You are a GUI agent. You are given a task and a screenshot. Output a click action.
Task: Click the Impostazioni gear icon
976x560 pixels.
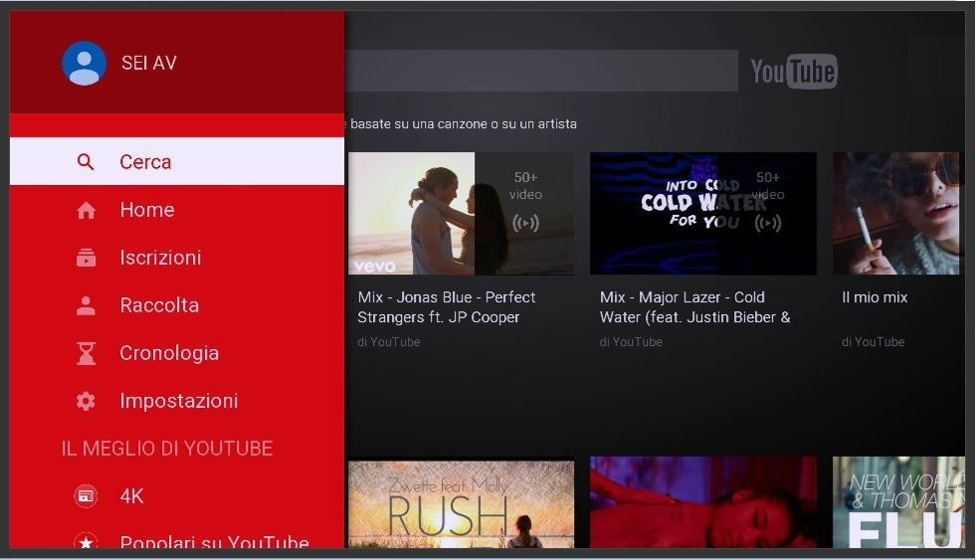(86, 401)
